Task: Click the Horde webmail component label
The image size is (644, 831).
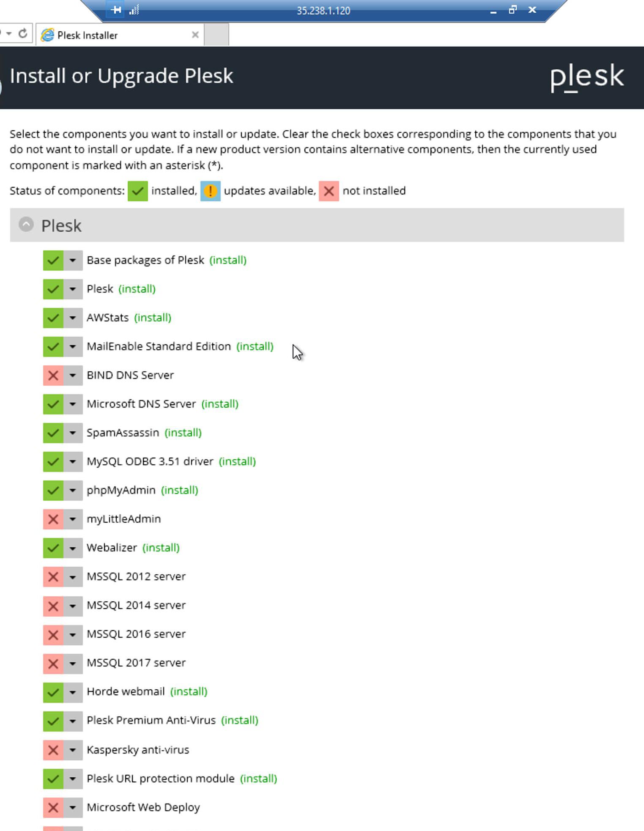Action: tap(126, 691)
